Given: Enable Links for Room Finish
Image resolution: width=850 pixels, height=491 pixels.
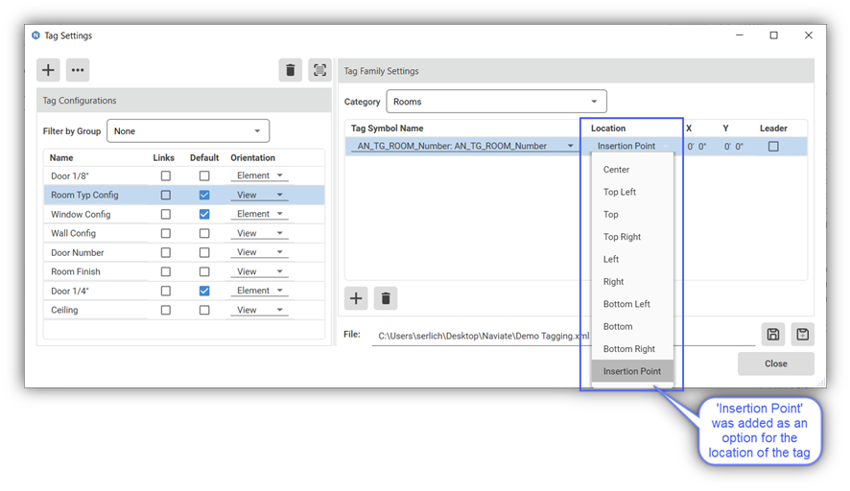Looking at the screenshot, I should pos(165,272).
